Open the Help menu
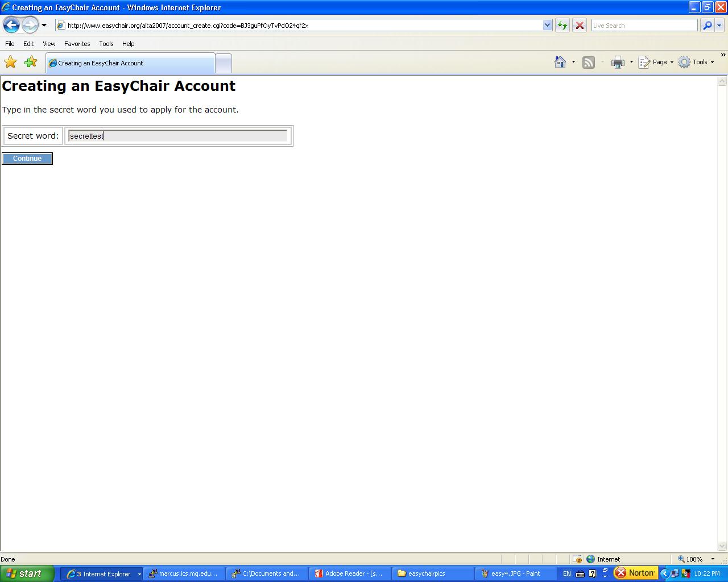This screenshot has height=582, width=728. pyautogui.click(x=128, y=44)
